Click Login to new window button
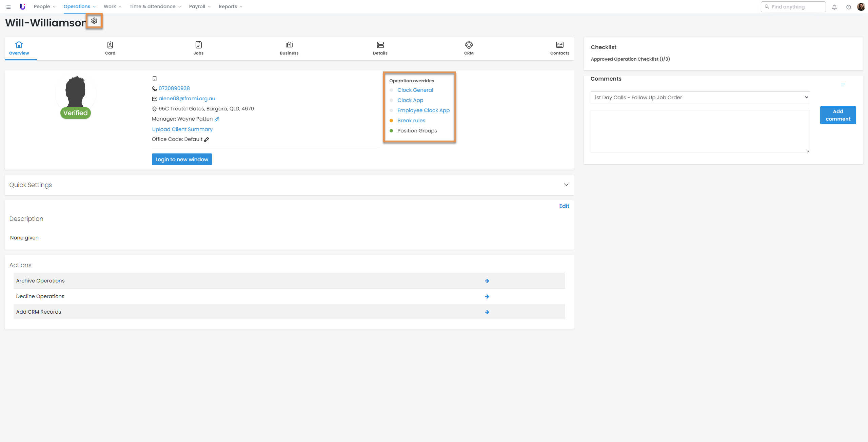 pyautogui.click(x=182, y=160)
